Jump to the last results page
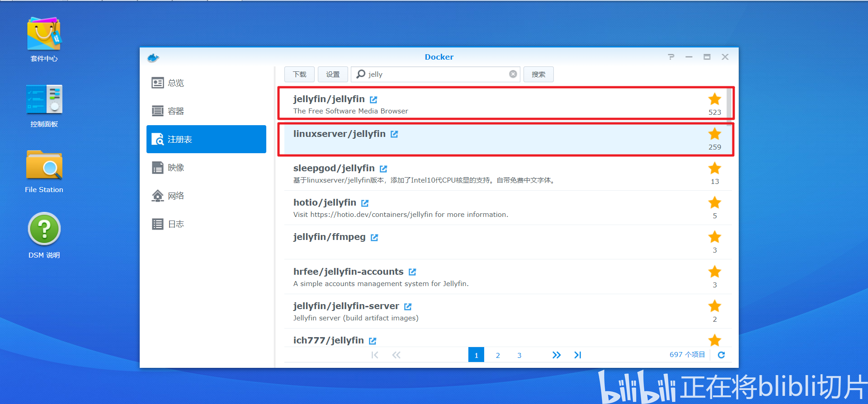Viewport: 868px width, 404px height. 578,355
